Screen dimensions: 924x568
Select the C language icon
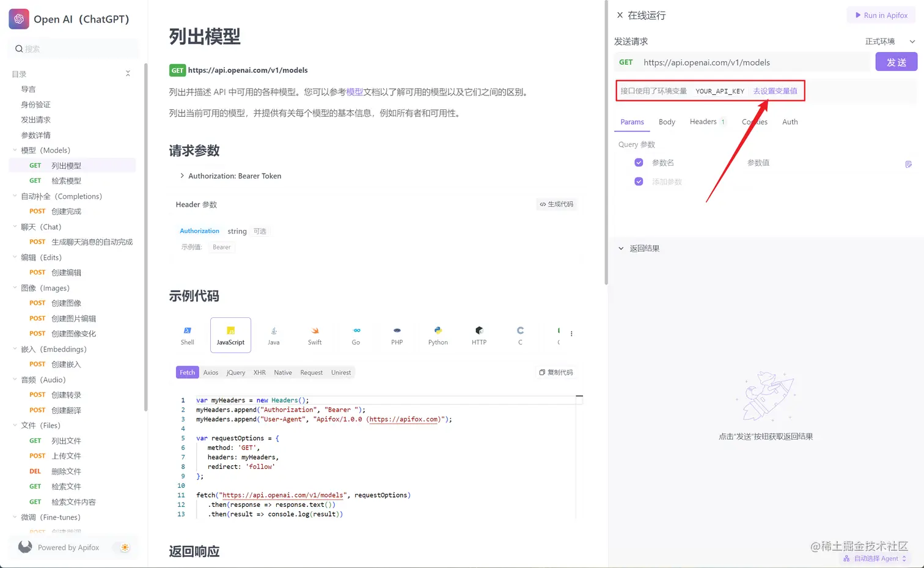520,330
